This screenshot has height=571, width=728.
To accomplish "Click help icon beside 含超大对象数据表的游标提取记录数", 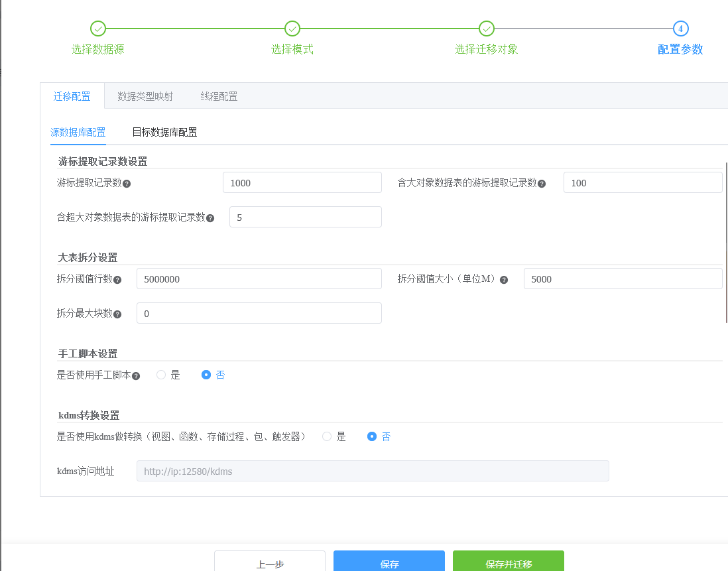I will 210,218.
